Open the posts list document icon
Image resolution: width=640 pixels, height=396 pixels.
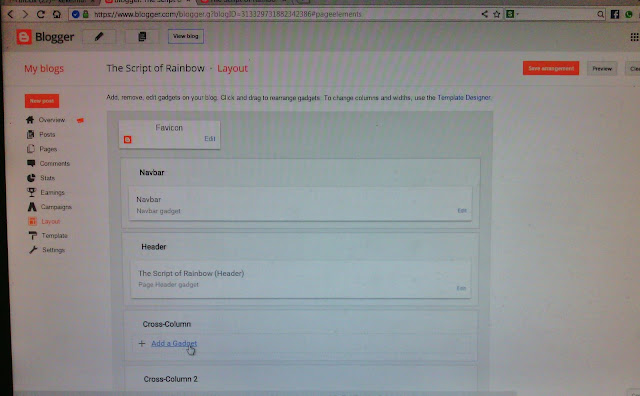point(142,37)
